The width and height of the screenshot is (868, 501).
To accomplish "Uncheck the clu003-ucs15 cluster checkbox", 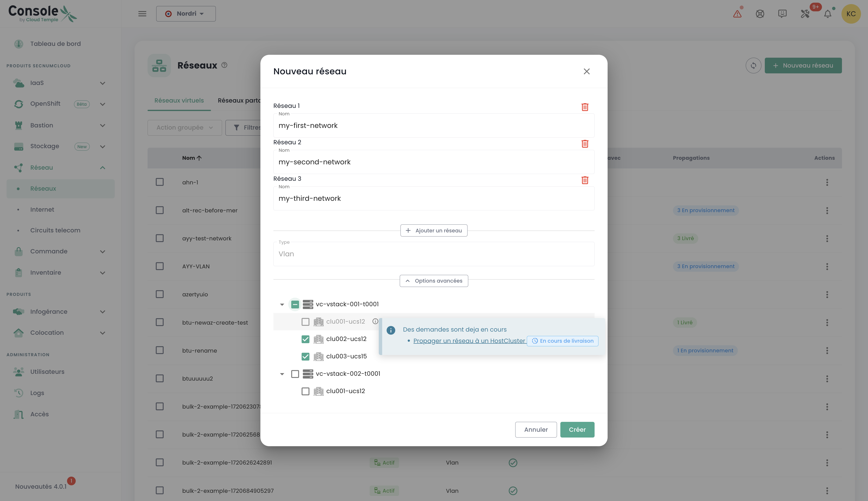I will (305, 356).
